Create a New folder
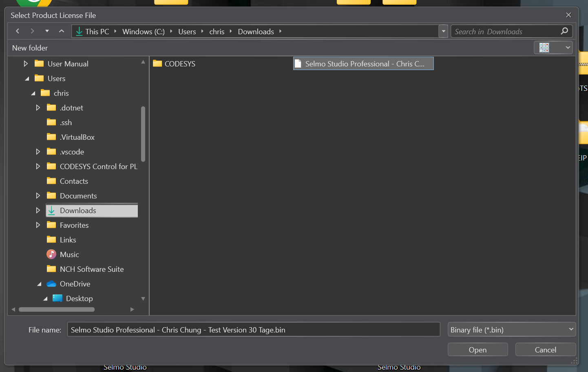 [30, 48]
